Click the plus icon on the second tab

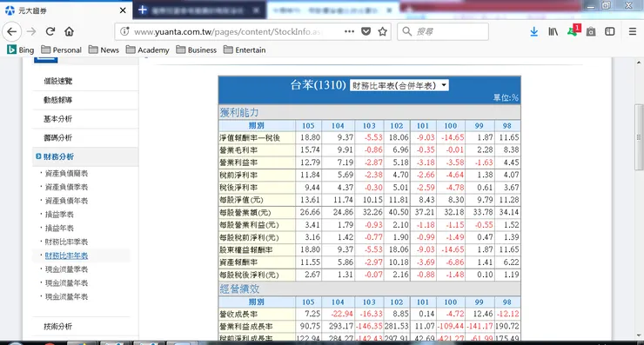143,10
